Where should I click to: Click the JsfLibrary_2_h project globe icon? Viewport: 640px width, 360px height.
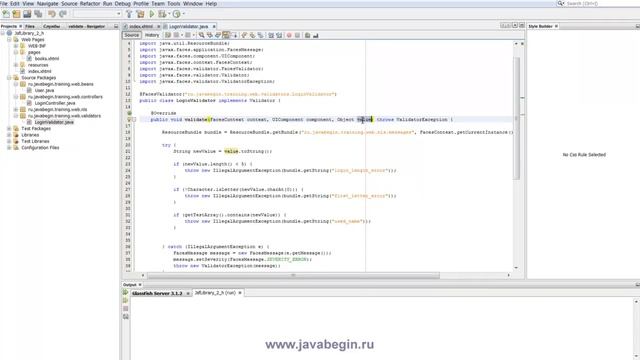tap(9, 33)
